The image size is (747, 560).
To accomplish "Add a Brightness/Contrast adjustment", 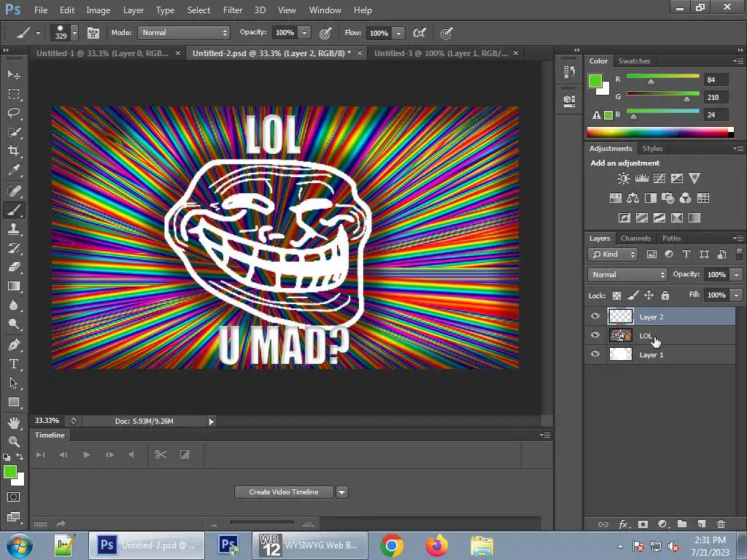I will click(x=623, y=179).
